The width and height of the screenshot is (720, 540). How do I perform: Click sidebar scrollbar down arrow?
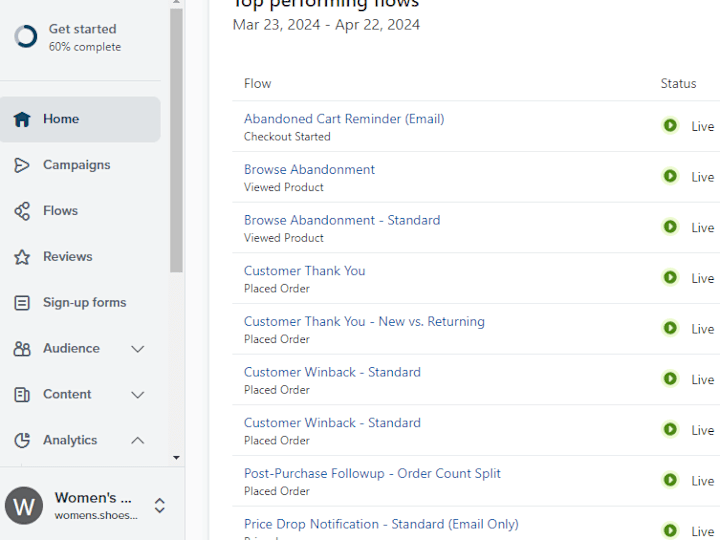coord(176,458)
